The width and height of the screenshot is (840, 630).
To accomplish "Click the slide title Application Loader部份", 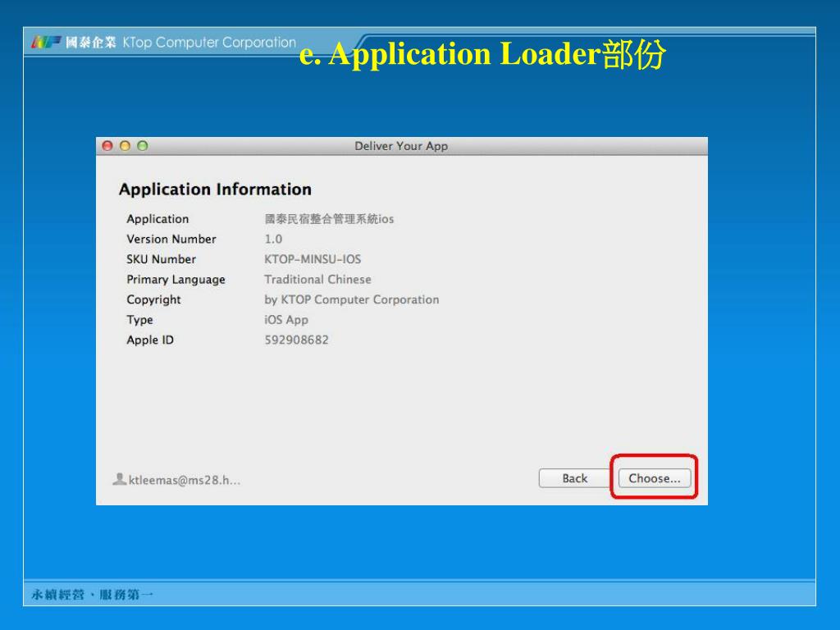I will tap(482, 53).
